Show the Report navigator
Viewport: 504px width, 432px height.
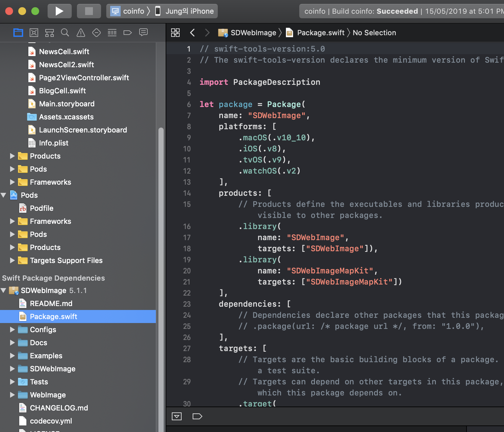click(143, 33)
